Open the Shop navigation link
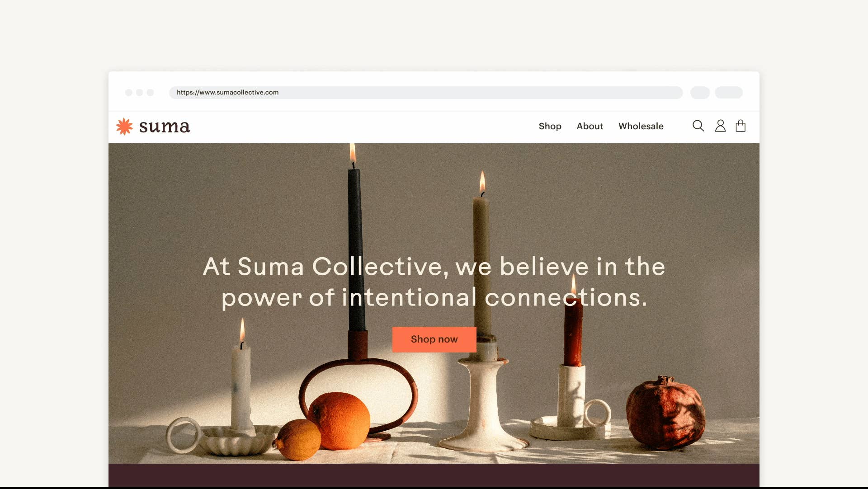This screenshot has height=489, width=868. point(550,126)
